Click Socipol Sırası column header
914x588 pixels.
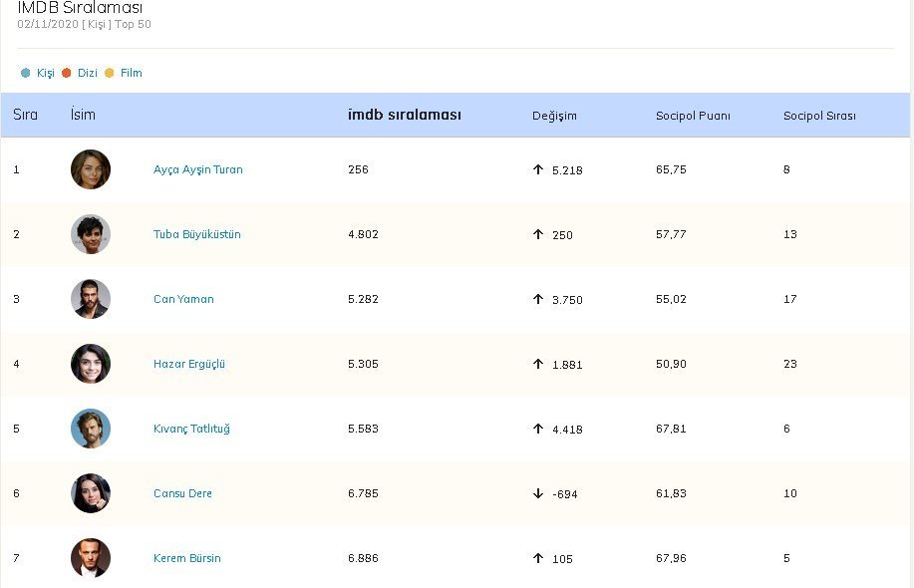(x=819, y=116)
